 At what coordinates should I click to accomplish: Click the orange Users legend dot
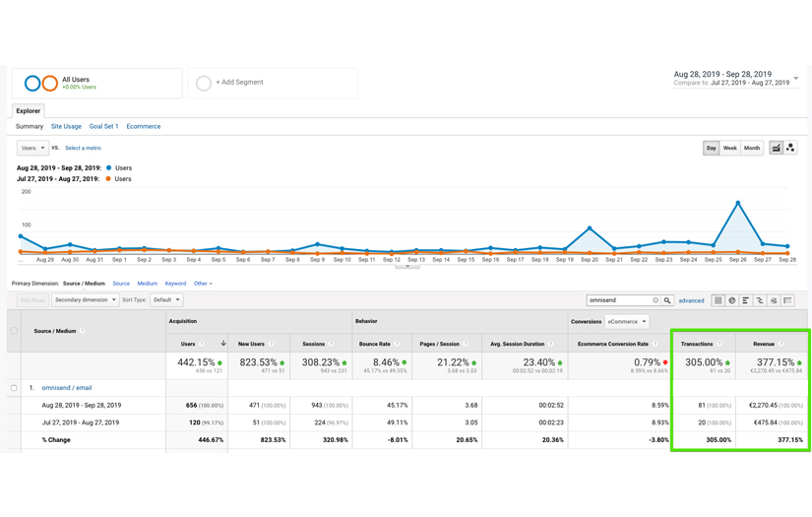pyautogui.click(x=108, y=178)
